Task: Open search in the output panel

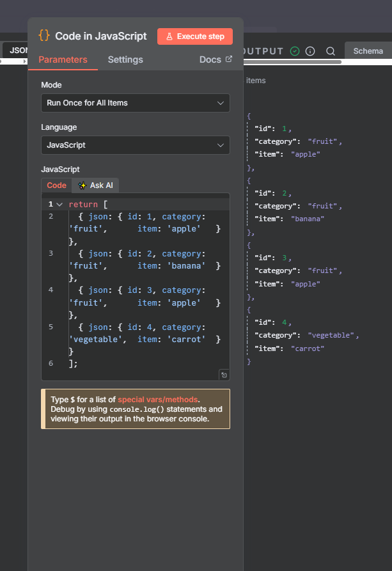Action: tap(331, 51)
